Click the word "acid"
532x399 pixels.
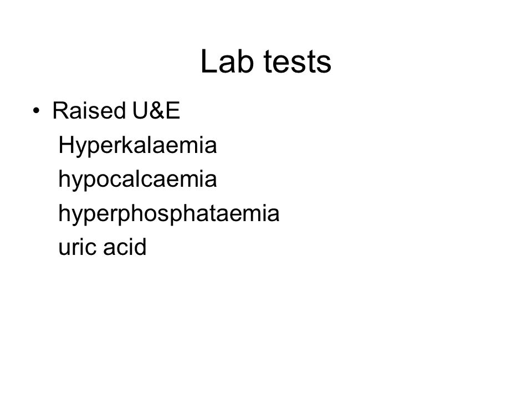pos(125,247)
